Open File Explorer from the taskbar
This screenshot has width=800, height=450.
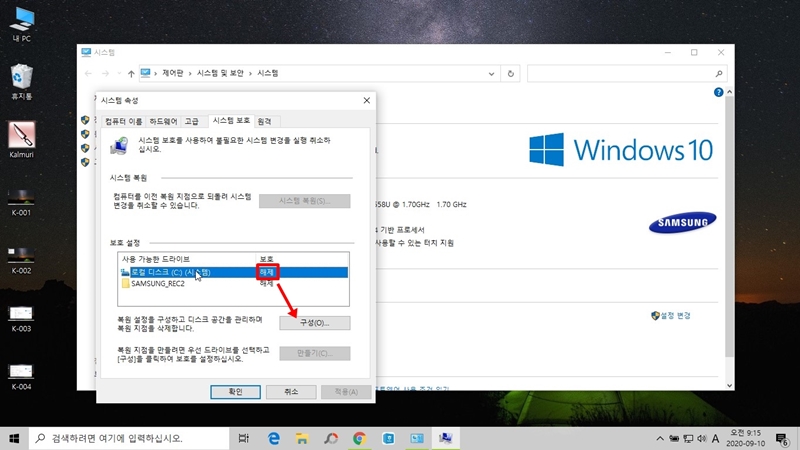click(302, 438)
